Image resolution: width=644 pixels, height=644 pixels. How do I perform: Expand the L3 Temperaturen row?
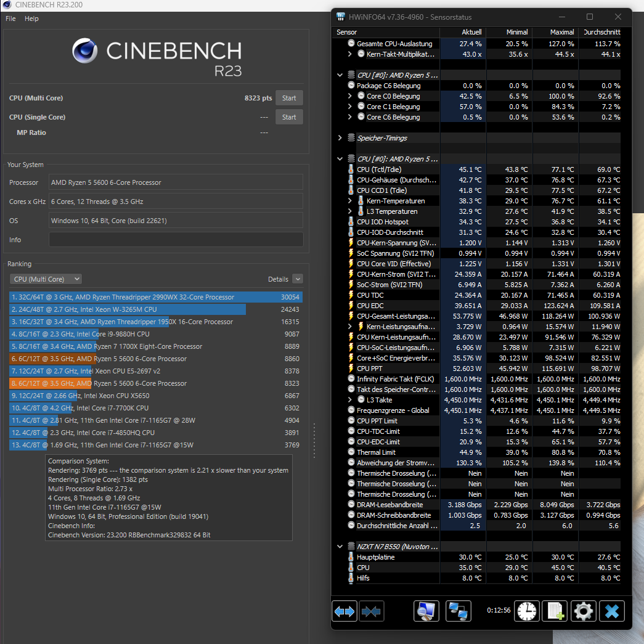pyautogui.click(x=349, y=211)
